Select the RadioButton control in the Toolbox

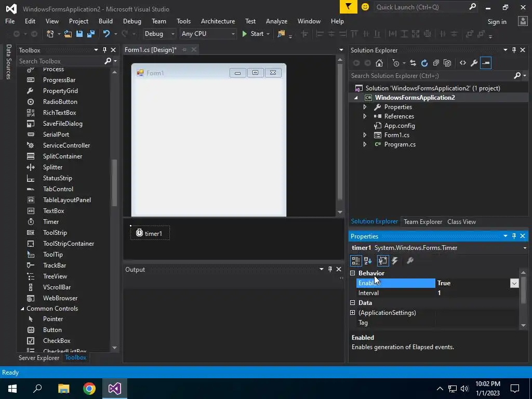click(x=60, y=101)
